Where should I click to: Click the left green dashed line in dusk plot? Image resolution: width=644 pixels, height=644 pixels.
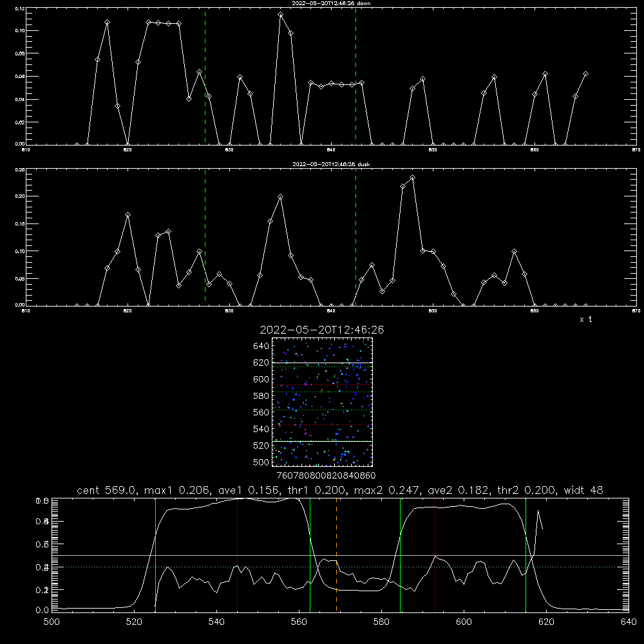[x=205, y=238]
